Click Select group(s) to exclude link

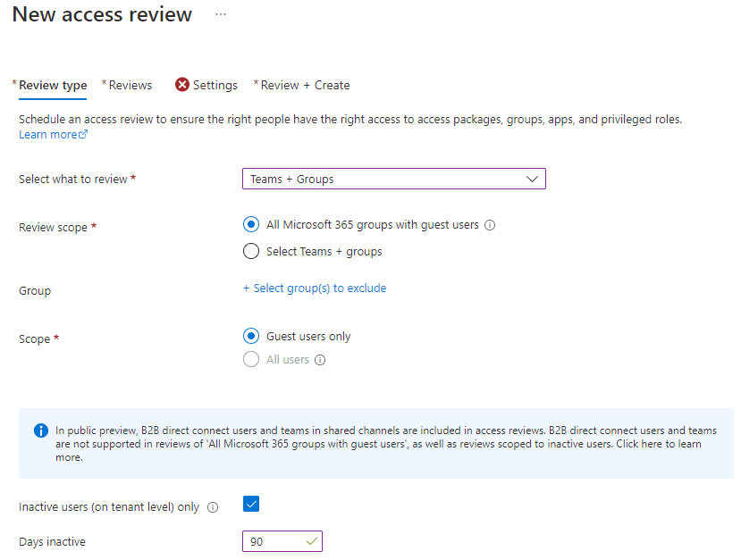(x=315, y=288)
